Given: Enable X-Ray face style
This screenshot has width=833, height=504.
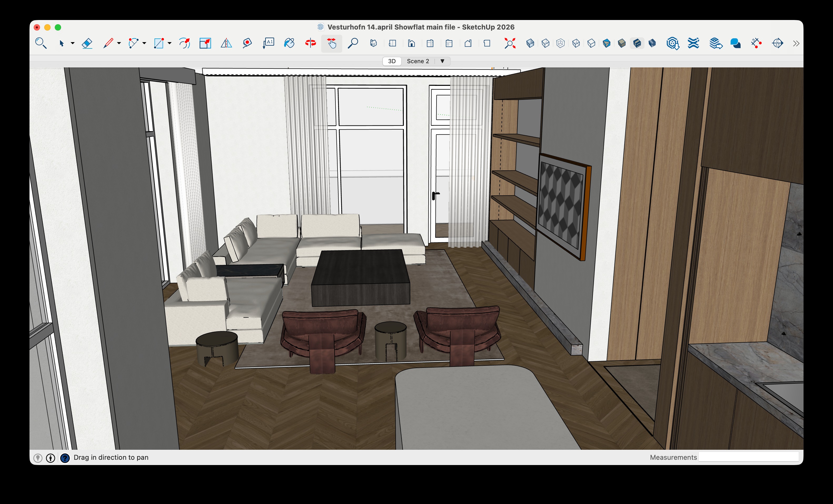Looking at the screenshot, I should 530,43.
